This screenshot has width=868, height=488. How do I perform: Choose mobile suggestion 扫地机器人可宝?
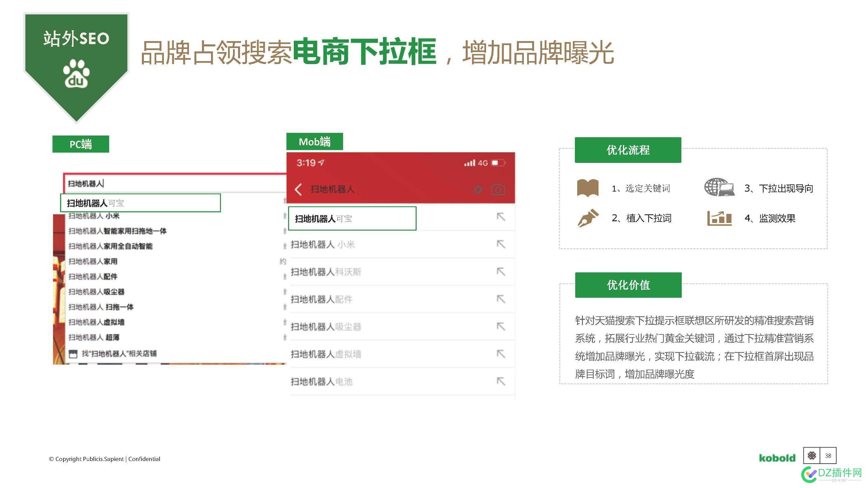click(353, 219)
